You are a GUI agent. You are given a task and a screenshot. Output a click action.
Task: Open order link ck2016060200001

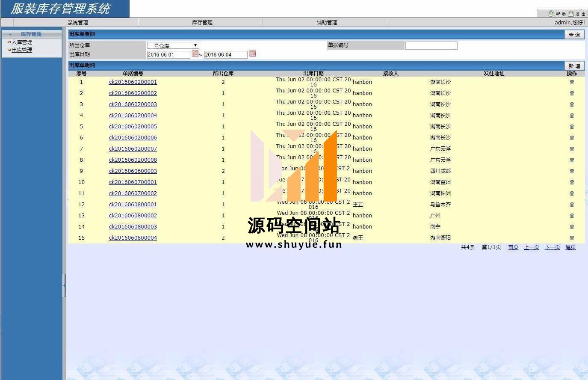pyautogui.click(x=133, y=82)
